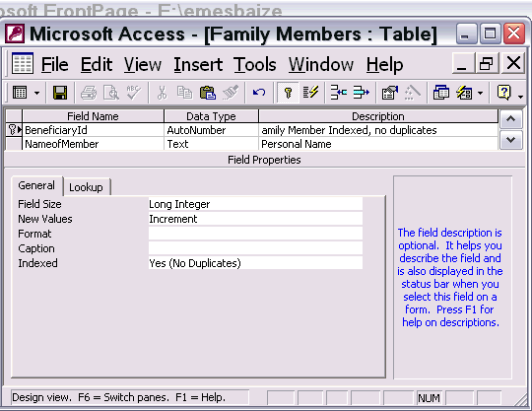
Task: Open the Window menu
Action: [321, 64]
